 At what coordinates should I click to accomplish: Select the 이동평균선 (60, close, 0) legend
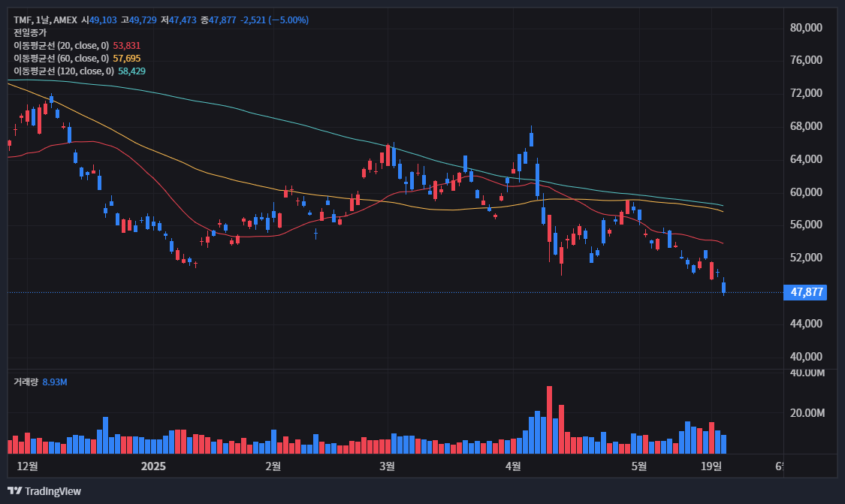61,59
